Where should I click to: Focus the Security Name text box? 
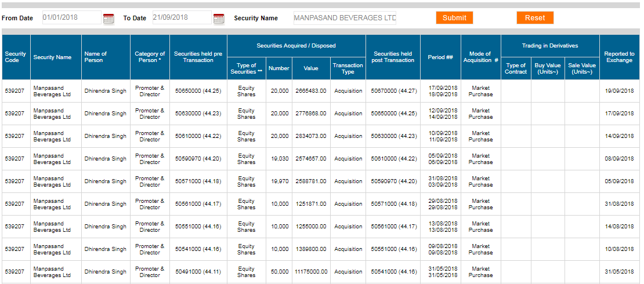click(x=345, y=18)
